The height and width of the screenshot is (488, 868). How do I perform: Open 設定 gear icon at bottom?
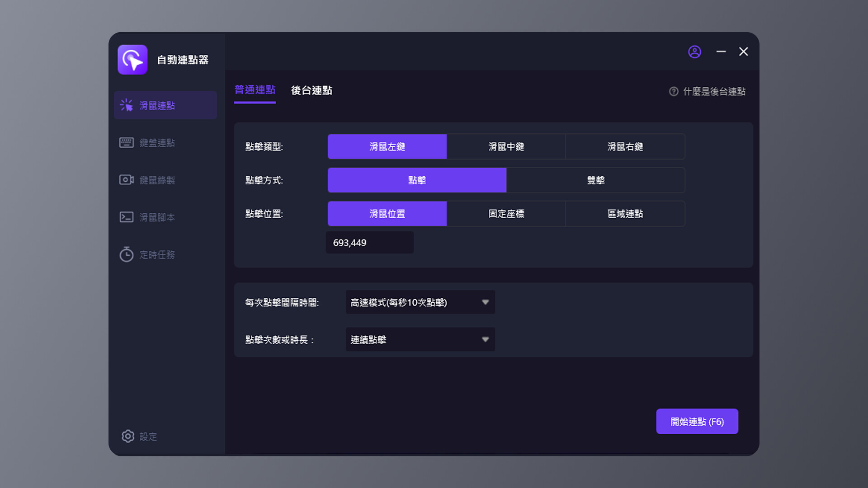128,436
